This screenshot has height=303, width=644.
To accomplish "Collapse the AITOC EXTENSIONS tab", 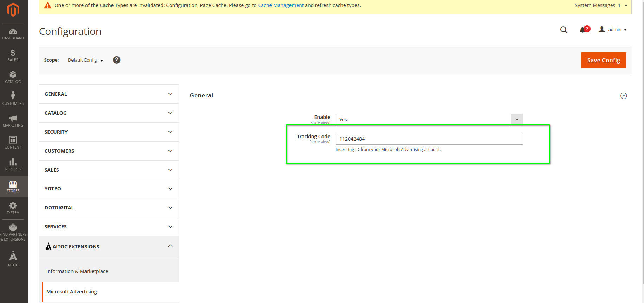I will point(109,247).
